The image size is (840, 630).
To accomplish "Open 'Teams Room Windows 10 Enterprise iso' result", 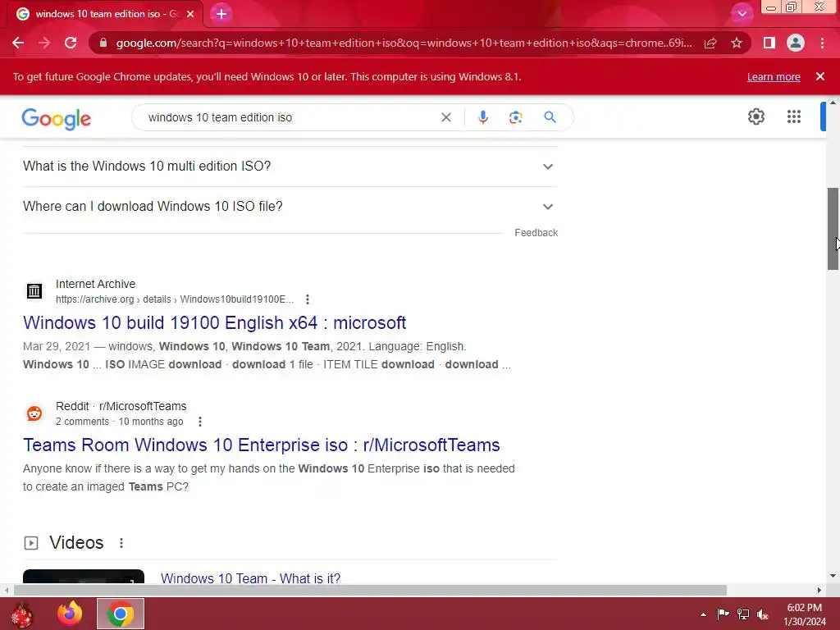I will [262, 445].
